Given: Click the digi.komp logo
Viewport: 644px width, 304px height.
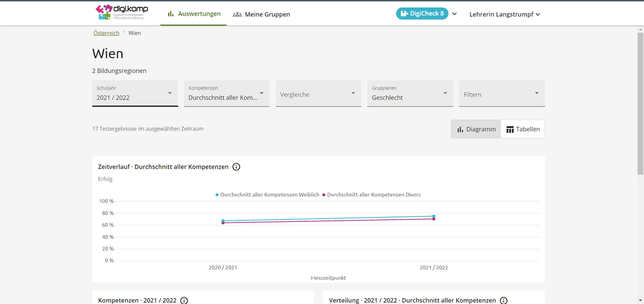Looking at the screenshot, I should (x=122, y=12).
